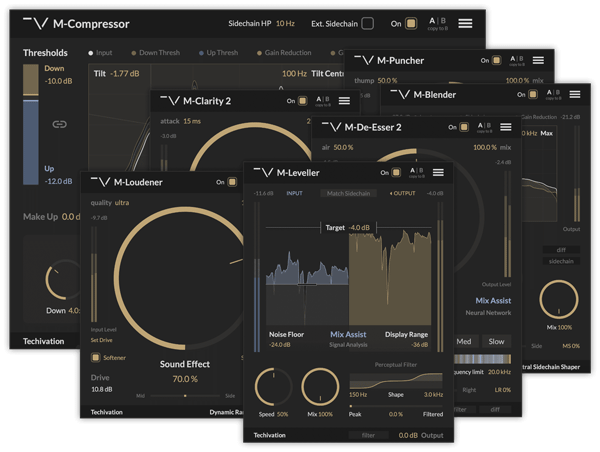Open M-Puncher hamburger menu
Viewport: 600px width, 452px height.
[538, 60]
